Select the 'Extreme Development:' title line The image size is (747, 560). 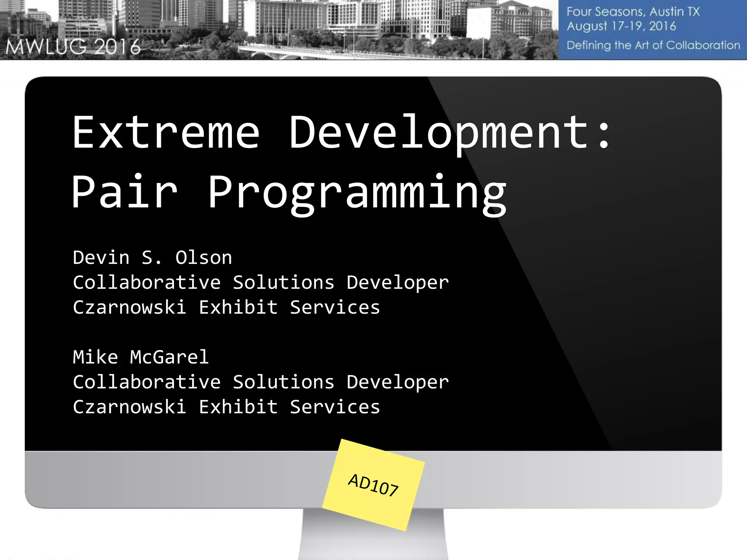[x=341, y=132]
